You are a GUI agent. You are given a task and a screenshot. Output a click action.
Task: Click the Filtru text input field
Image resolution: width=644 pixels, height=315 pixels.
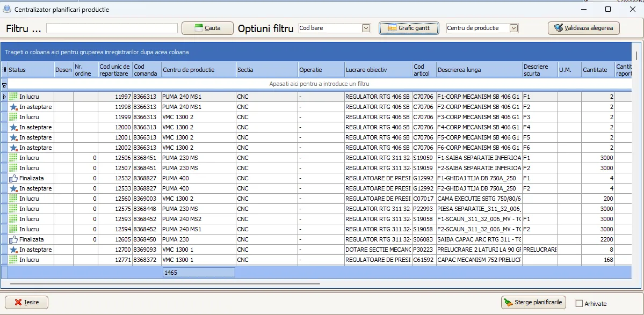(x=112, y=28)
